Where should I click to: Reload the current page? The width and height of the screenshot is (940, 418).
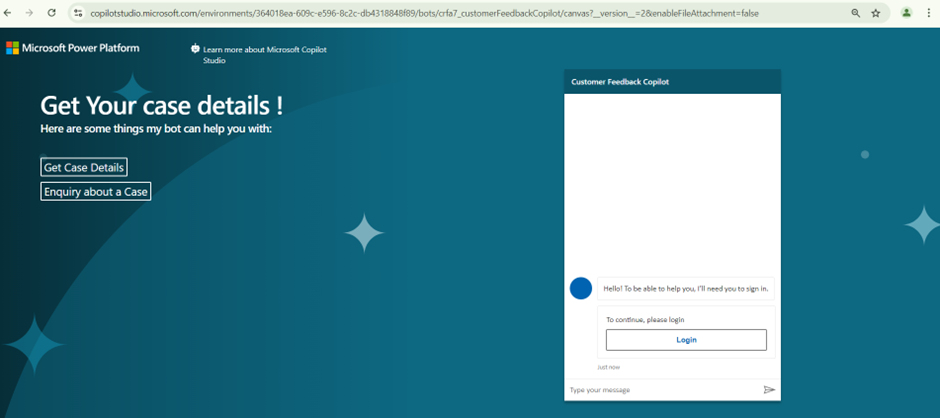[x=52, y=13]
